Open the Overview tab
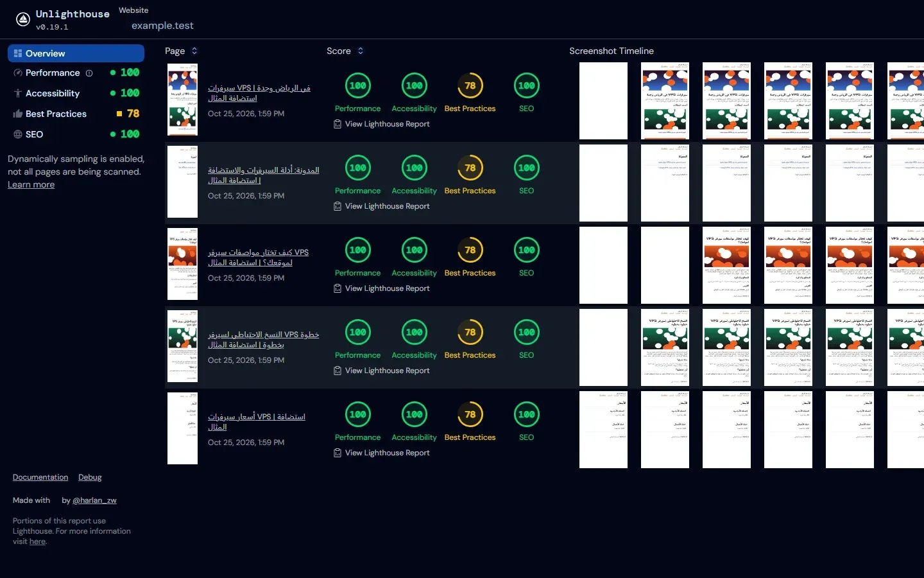The height and width of the screenshot is (578, 924). [x=76, y=53]
